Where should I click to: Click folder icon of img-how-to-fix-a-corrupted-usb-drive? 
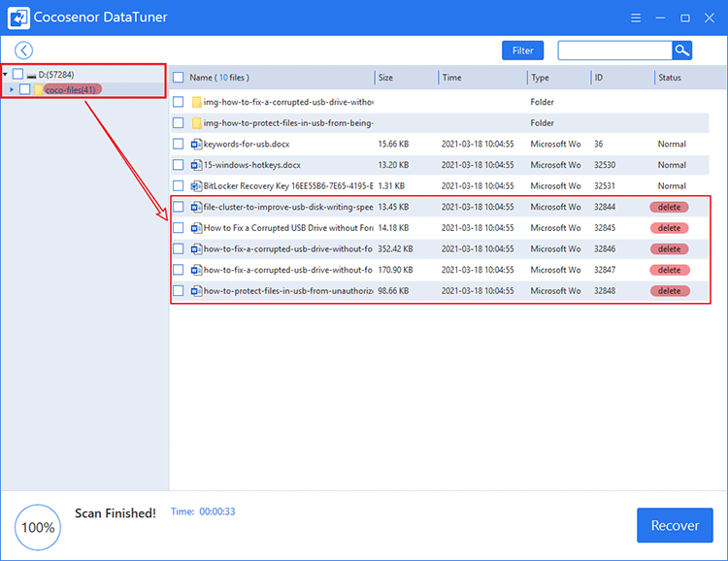pos(196,102)
